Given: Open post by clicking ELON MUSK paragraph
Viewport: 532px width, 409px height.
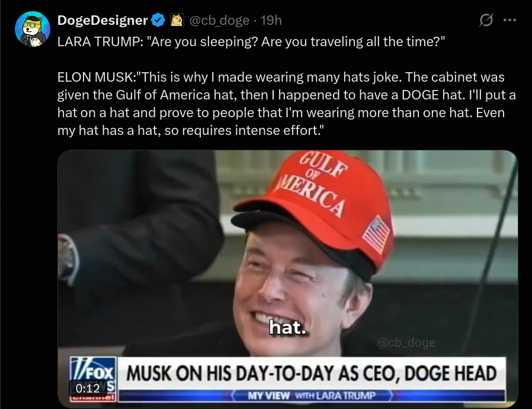Looking at the screenshot, I should pos(286,104).
